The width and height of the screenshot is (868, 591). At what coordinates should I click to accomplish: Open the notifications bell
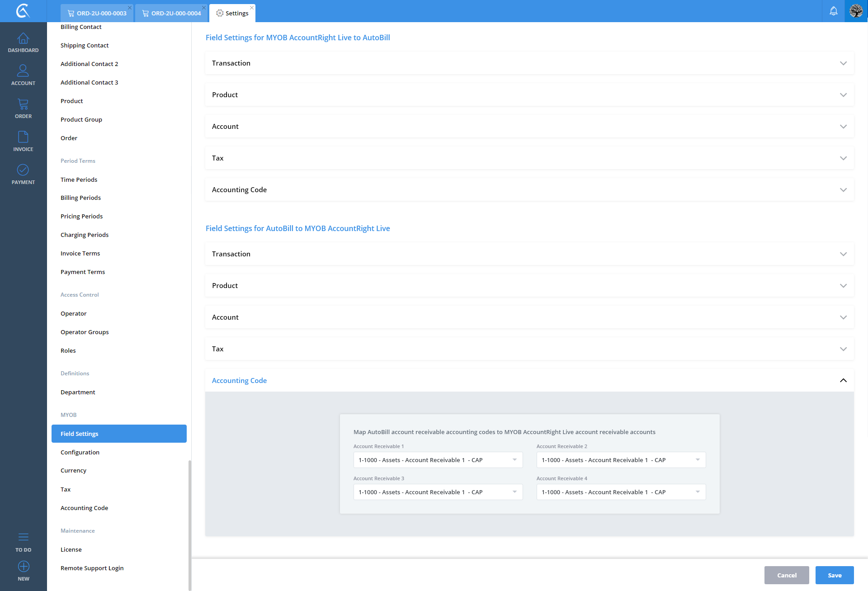pyautogui.click(x=833, y=11)
